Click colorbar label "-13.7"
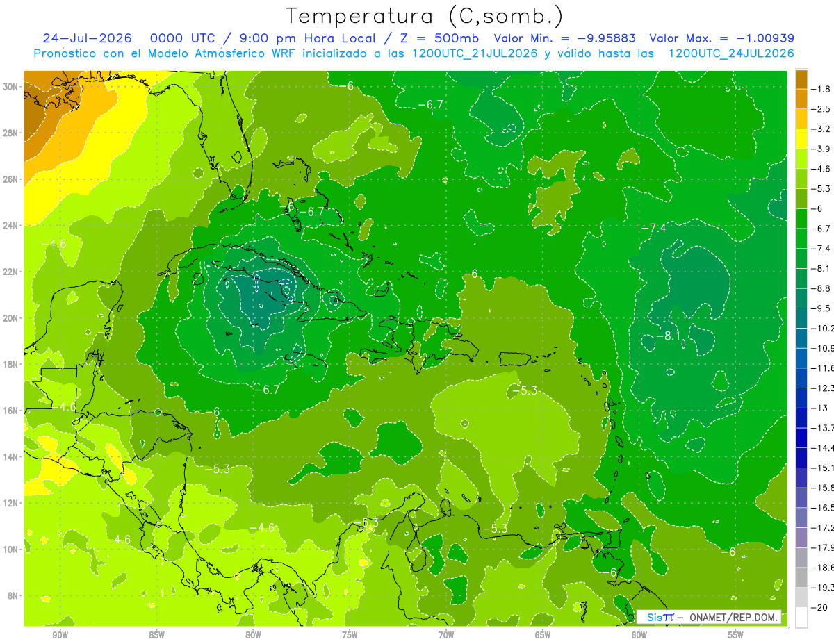The width and height of the screenshot is (834, 644). [x=823, y=428]
